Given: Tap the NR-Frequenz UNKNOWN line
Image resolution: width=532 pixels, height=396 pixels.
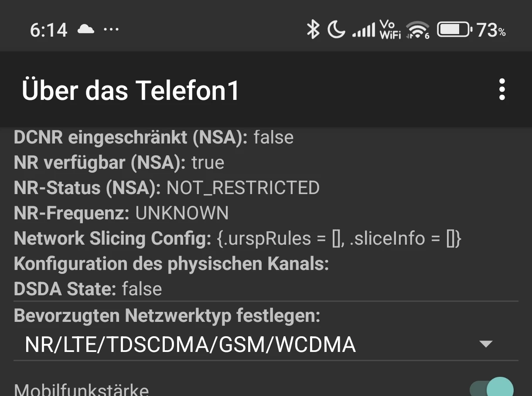Looking at the screenshot, I should tap(121, 213).
